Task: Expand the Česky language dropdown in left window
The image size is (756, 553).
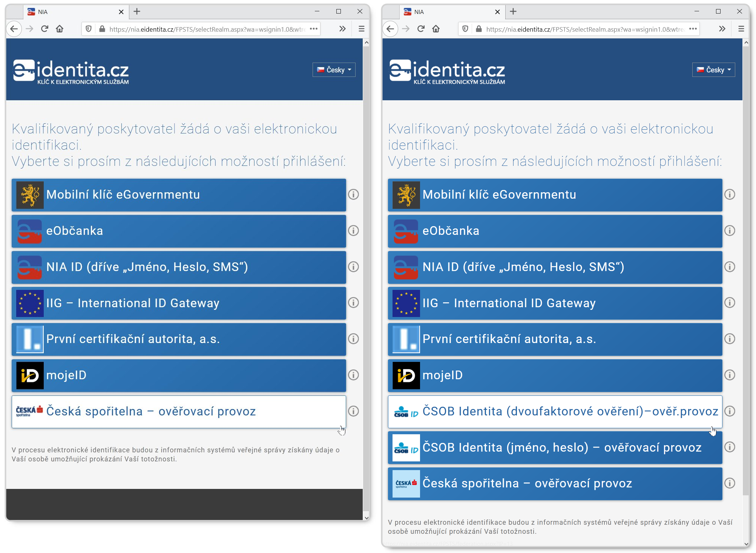Action: point(334,70)
